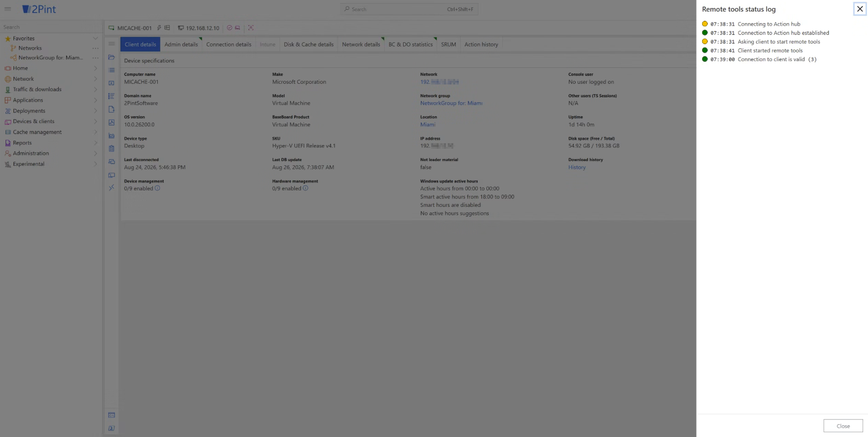Click the clipboard icon in vertical toolbar
The image size is (868, 437).
pyautogui.click(x=111, y=148)
